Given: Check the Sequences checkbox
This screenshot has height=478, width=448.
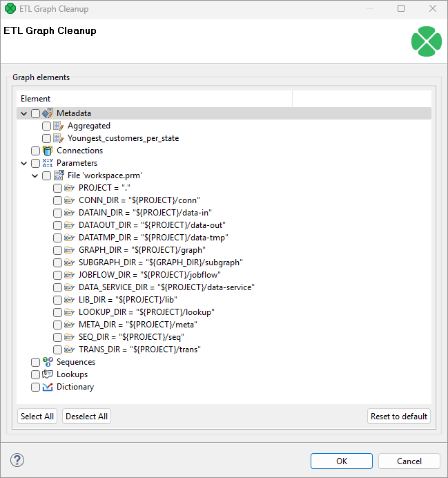Looking at the screenshot, I should pos(35,362).
